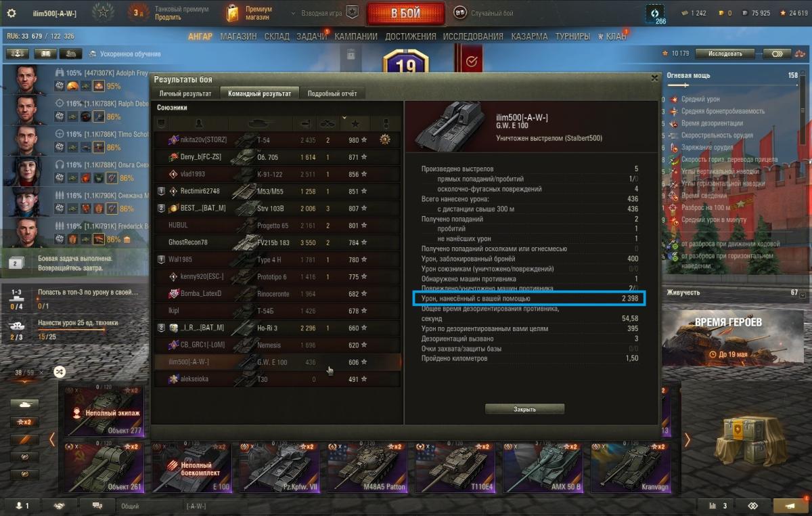Open the crew book icon button
812x516 pixels.
tap(45, 53)
